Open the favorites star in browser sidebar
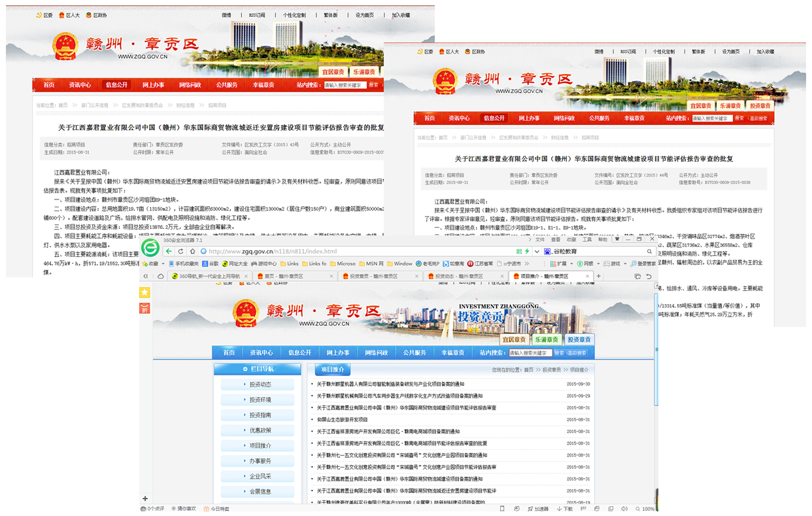This screenshot has width=812, height=516. coord(144,292)
